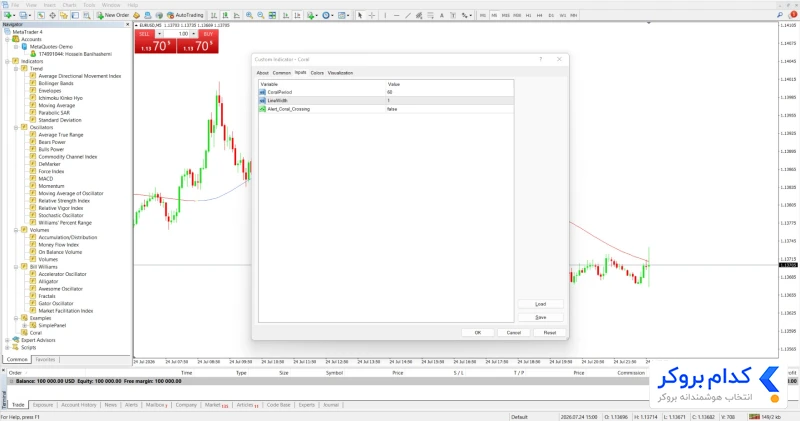Open the Templates dropdown in toolbar
This screenshot has height=421, width=800.
click(x=343, y=15)
